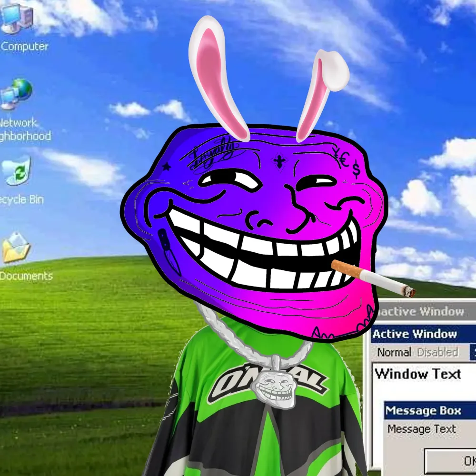
Task: Open the Network Neighborhood globe icon
Action: pyautogui.click(x=16, y=94)
